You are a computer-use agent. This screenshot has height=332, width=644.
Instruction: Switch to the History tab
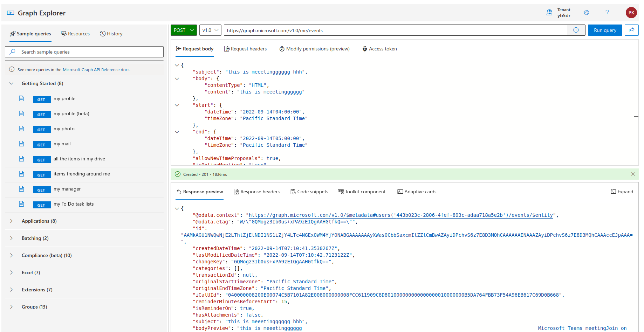[111, 34]
